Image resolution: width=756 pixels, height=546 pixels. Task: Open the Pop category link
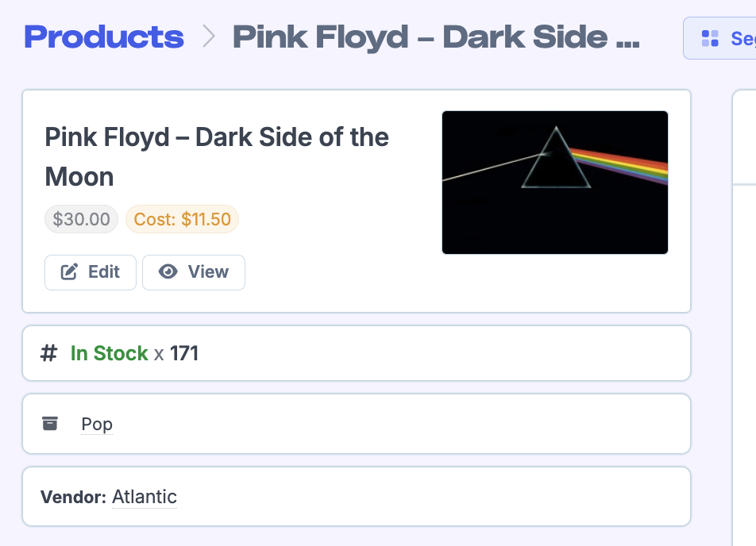pos(97,425)
